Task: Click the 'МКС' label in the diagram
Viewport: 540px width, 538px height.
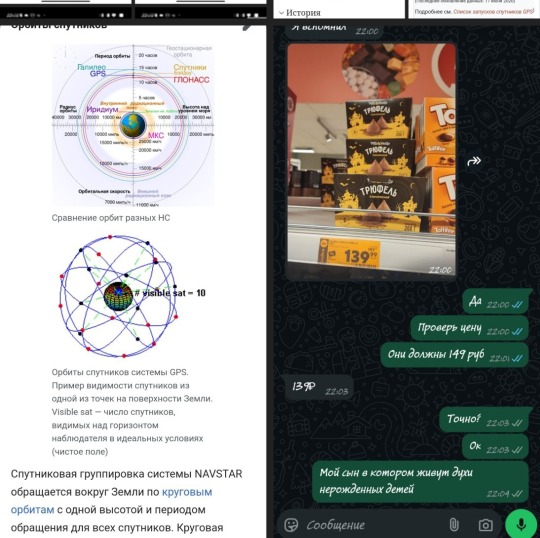Action: coord(156,135)
